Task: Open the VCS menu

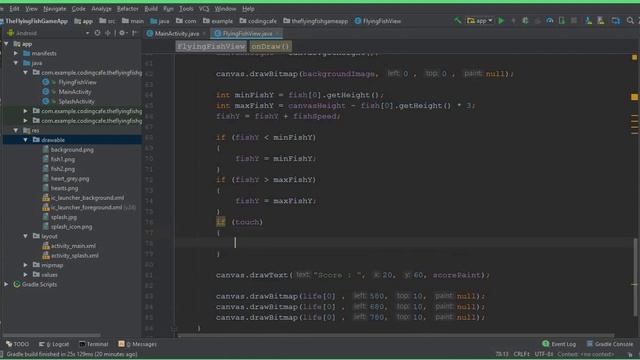Action: [x=204, y=9]
